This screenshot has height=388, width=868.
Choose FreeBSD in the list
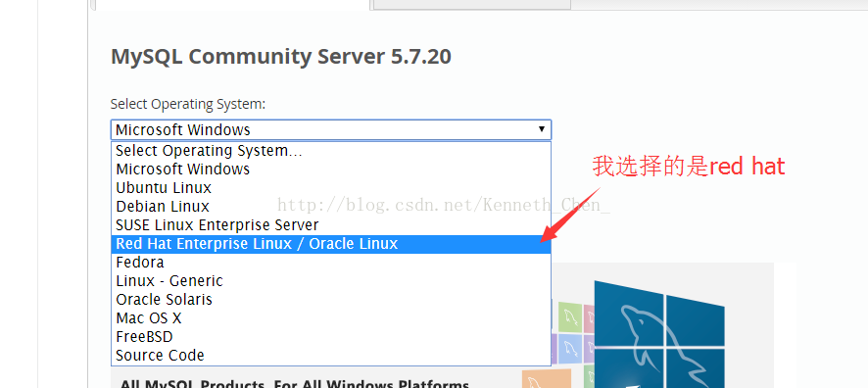click(331, 336)
